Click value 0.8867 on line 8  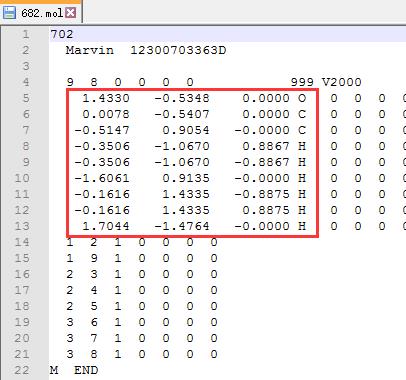(x=266, y=146)
